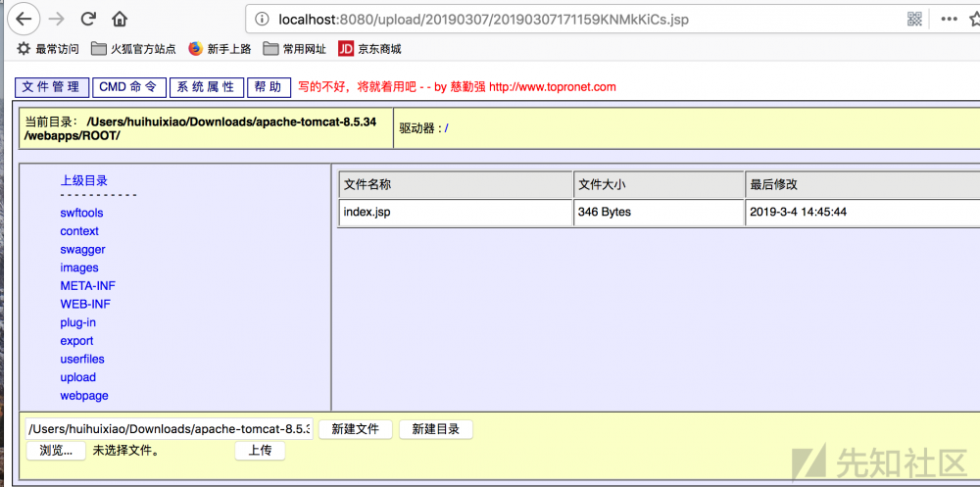Click the 新建目录 button

[436, 429]
